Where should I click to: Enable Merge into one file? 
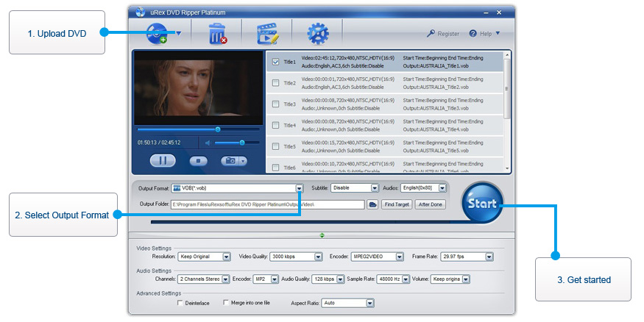tap(225, 302)
